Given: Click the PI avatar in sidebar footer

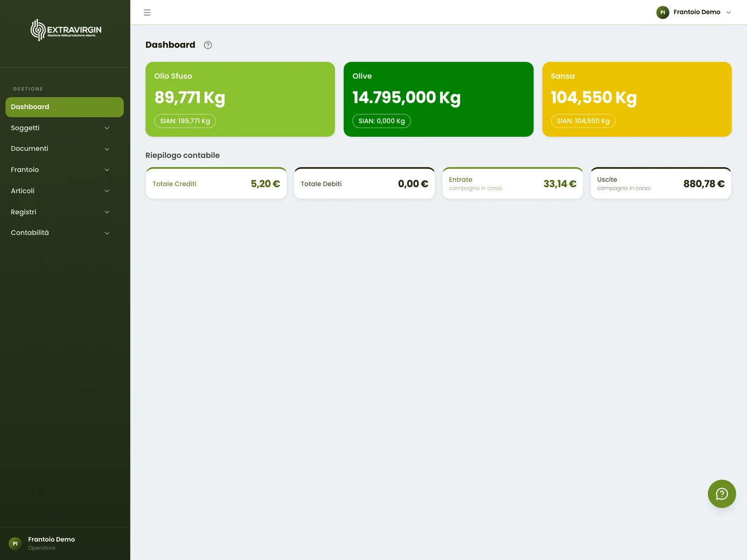Looking at the screenshot, I should pyautogui.click(x=15, y=543).
